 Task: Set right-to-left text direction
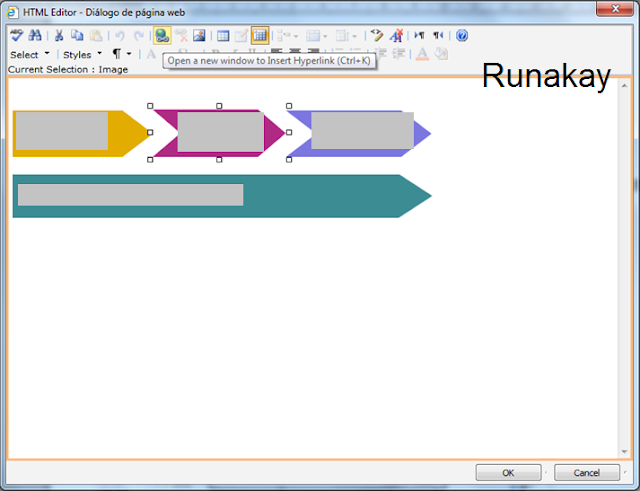click(x=438, y=36)
